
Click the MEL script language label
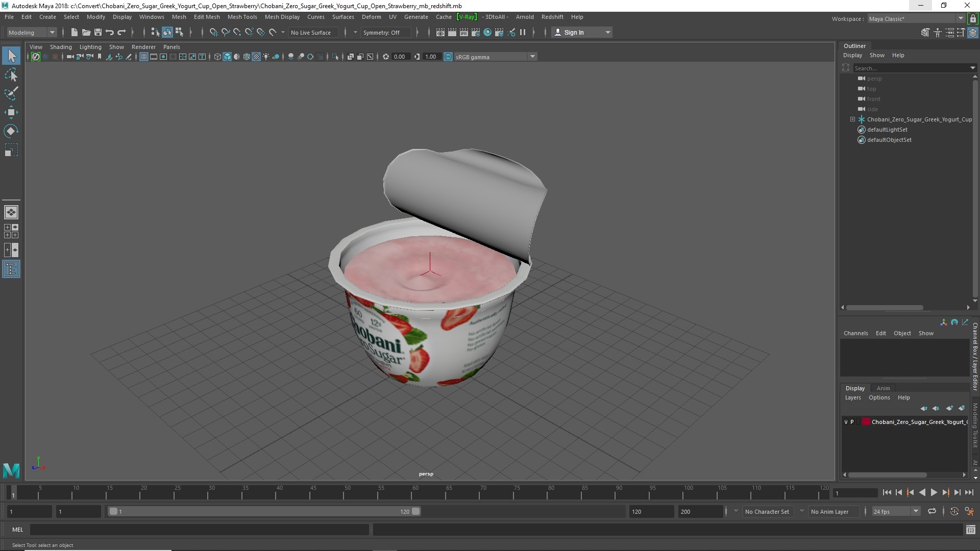18,530
